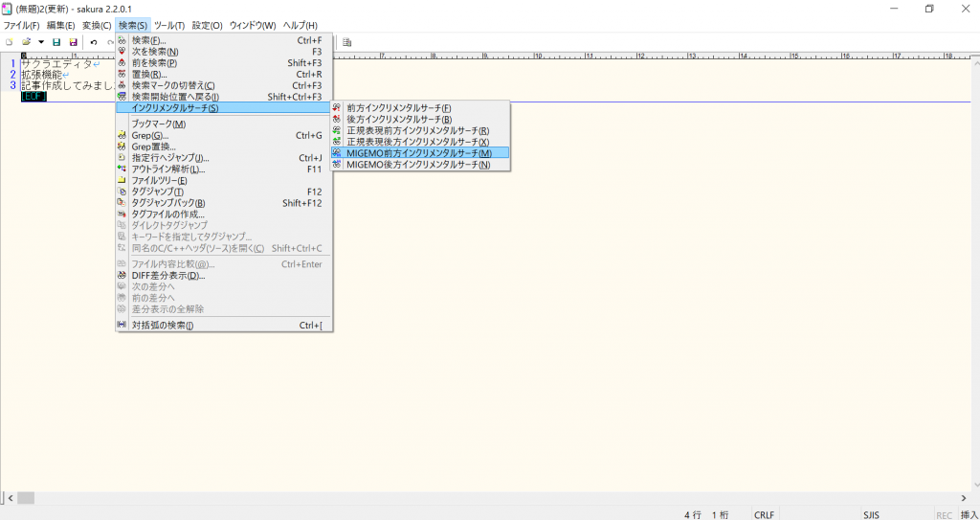Select 後方インクリメンタルサーチ(B) in submenu
Screen dimensions: 980x520
421,119
